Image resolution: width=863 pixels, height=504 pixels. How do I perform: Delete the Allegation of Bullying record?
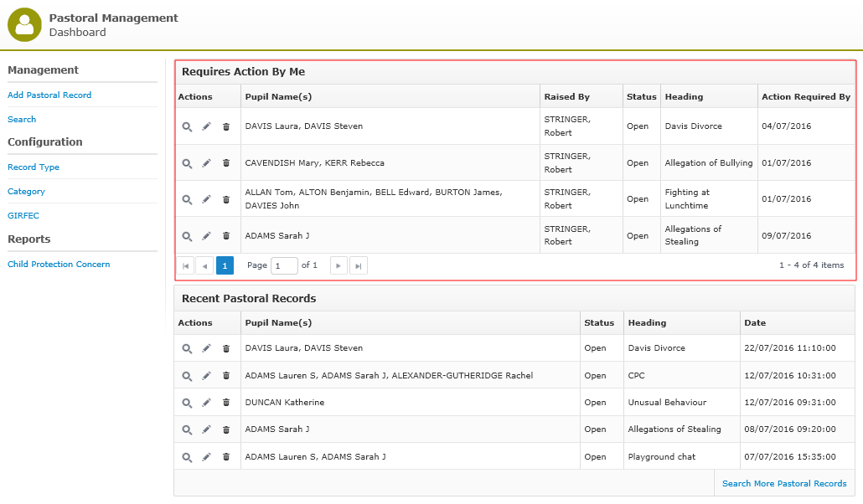click(226, 163)
